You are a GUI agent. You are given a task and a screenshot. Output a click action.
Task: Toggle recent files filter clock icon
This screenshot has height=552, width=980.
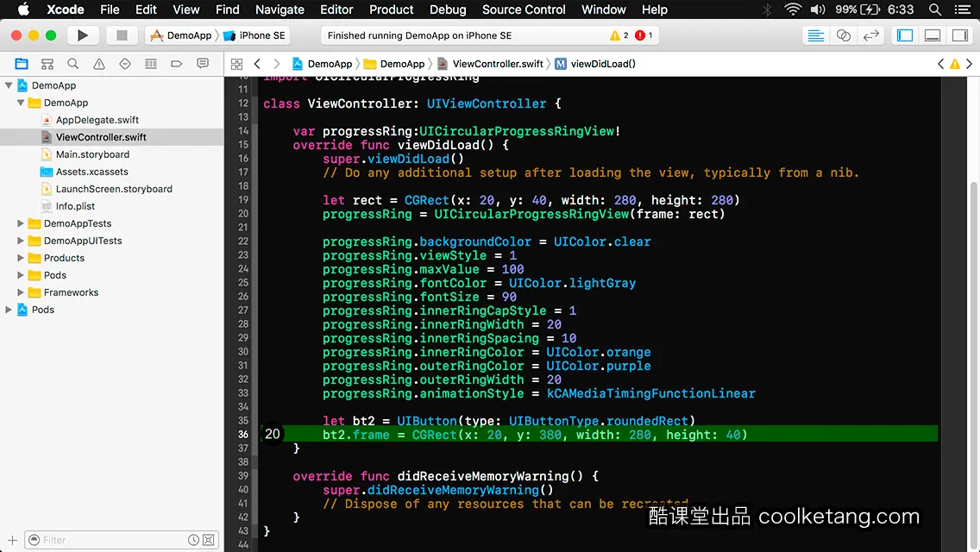click(x=194, y=540)
